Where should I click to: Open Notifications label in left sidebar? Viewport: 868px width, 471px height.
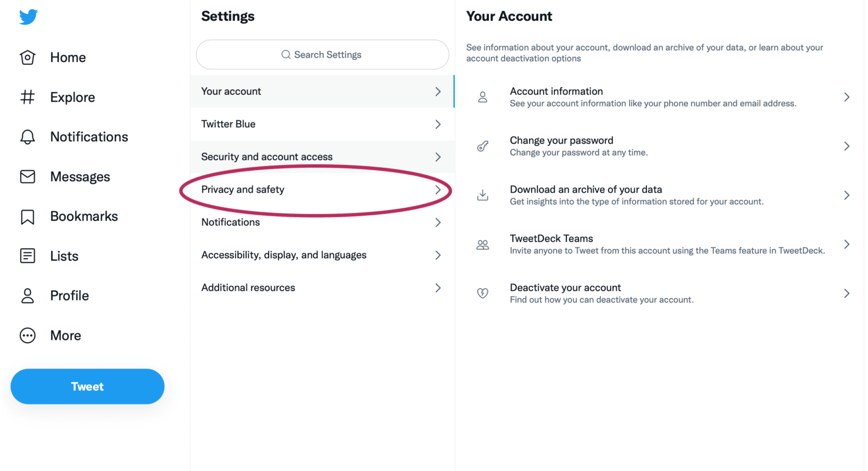(x=89, y=137)
